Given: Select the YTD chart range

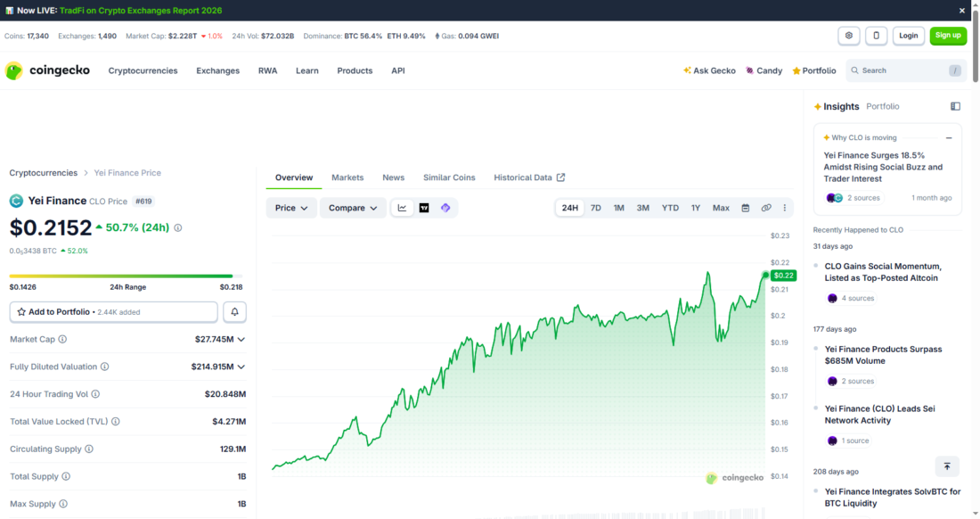Looking at the screenshot, I should tap(670, 209).
